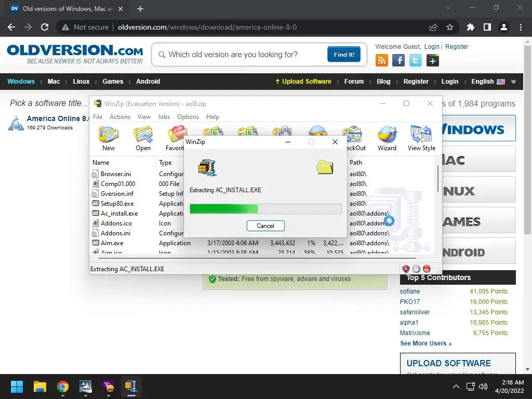
Task: Select Addons.ico in the file list
Action: [x=116, y=223]
